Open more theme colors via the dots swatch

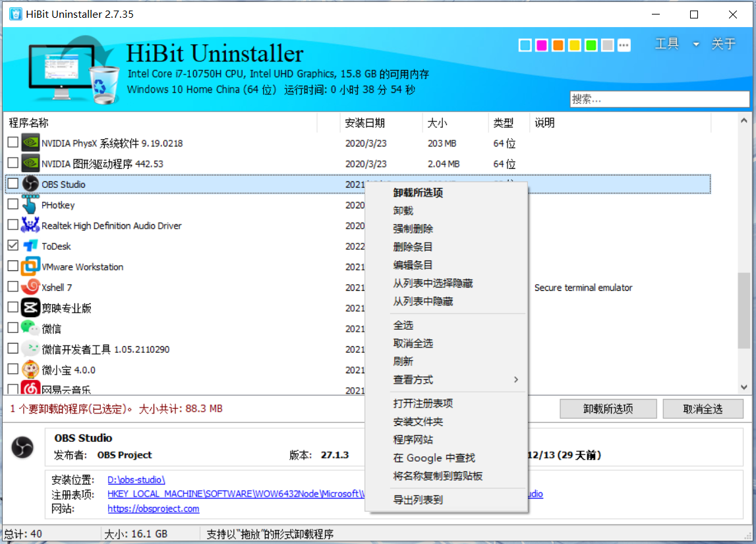(x=624, y=45)
